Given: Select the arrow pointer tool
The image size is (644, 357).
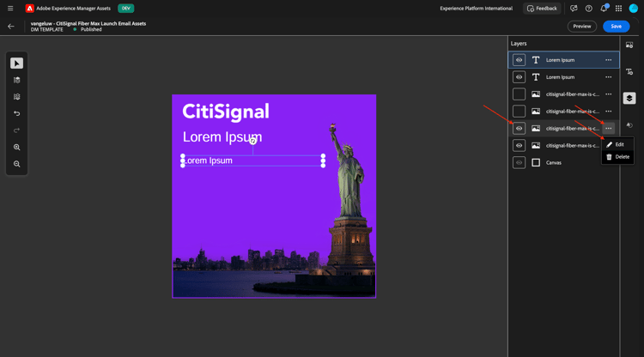Looking at the screenshot, I should point(17,64).
